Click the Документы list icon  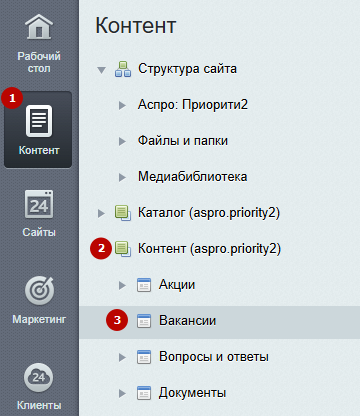[x=144, y=393]
